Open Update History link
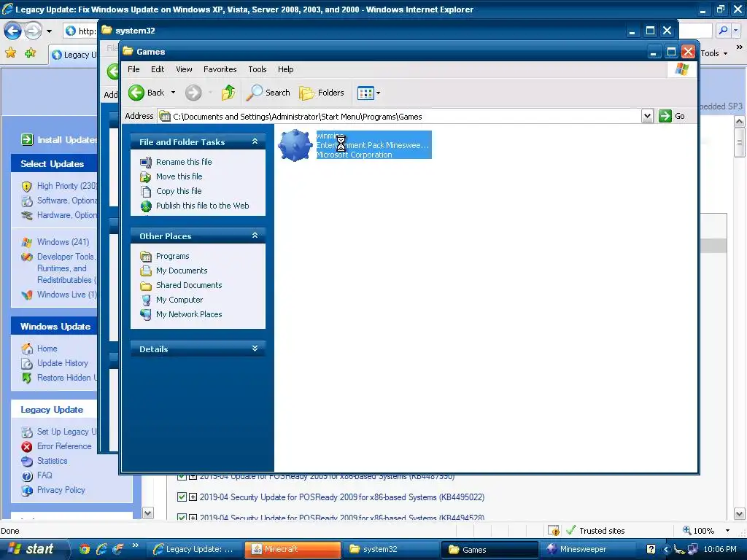Screen dimensions: 747x560 [63, 363]
